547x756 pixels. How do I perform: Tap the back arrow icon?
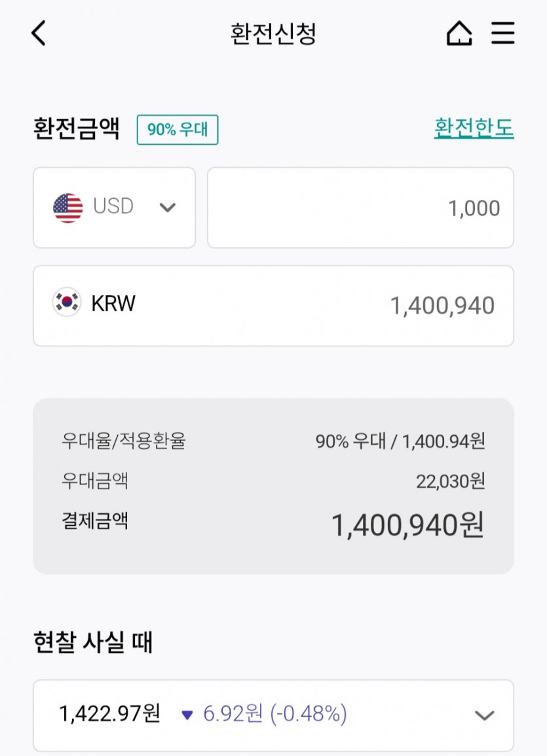point(39,33)
